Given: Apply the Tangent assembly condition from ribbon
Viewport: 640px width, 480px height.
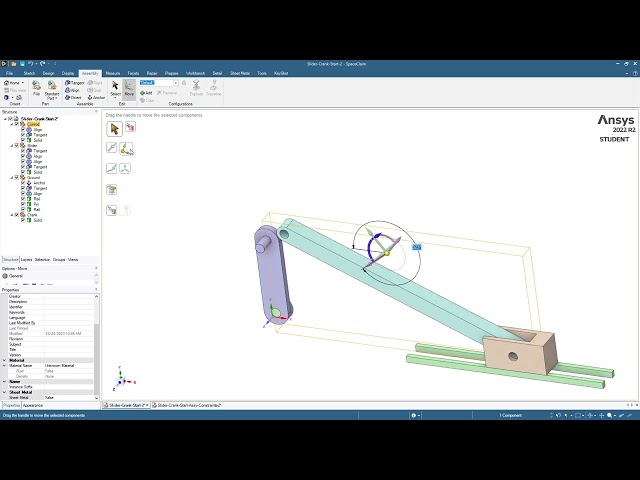Looking at the screenshot, I should pos(74,82).
